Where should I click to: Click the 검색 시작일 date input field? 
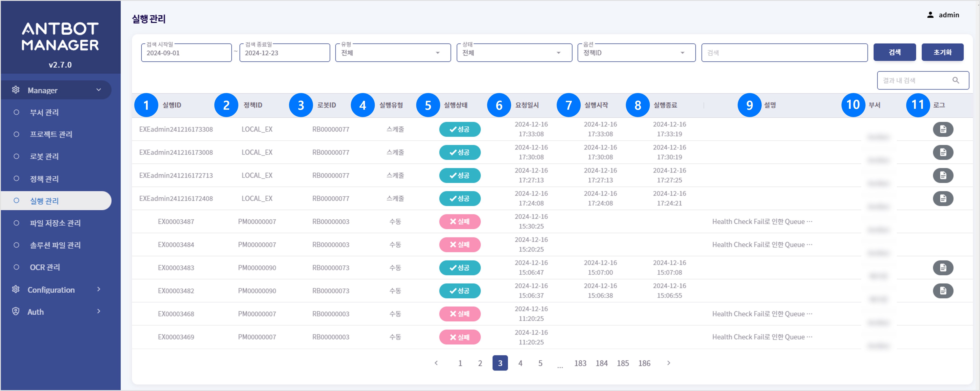(186, 53)
